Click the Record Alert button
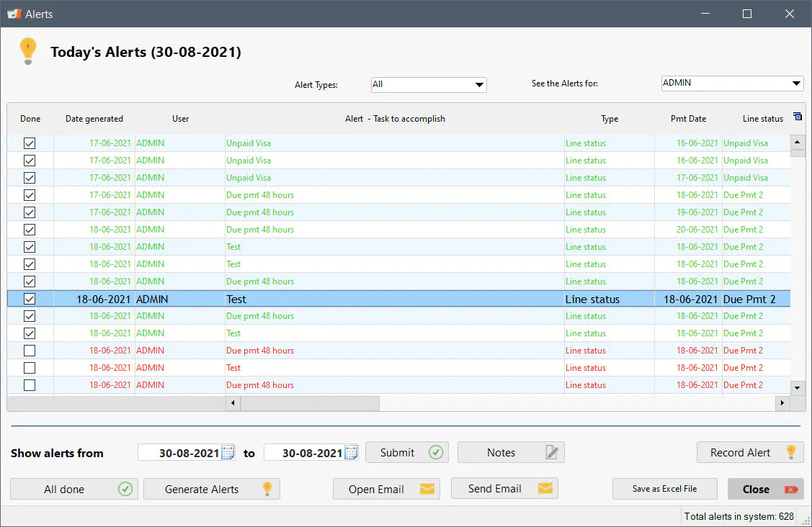Image resolution: width=812 pixels, height=527 pixels. click(x=750, y=452)
